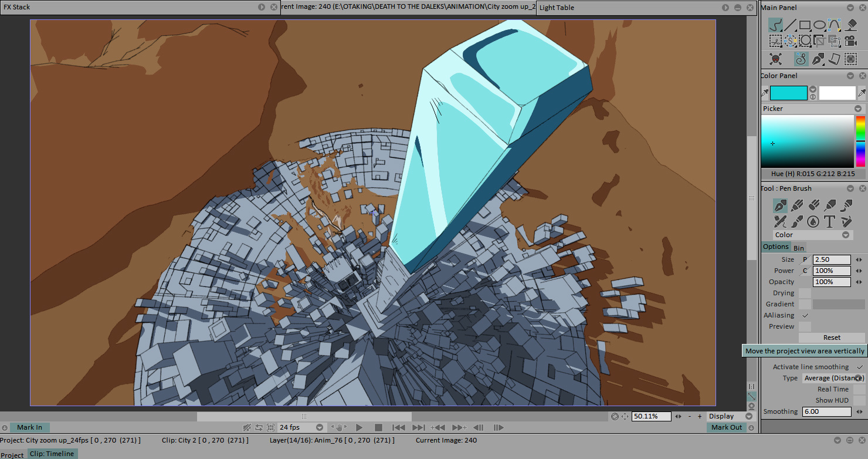Viewport: 868px width, 459px height.
Task: Click the skull and crossbones icon
Action: tap(775, 59)
